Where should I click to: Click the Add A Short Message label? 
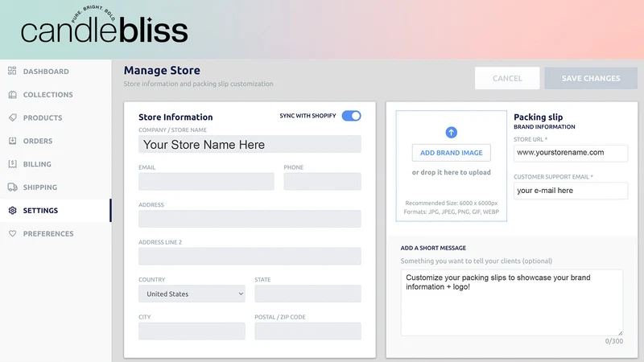pos(433,248)
